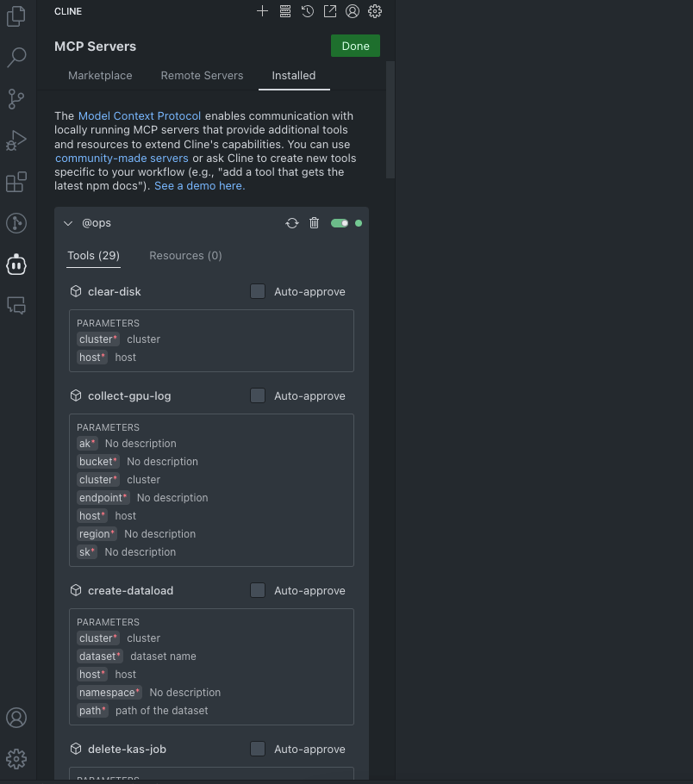Click the sk parameter tag
The height and width of the screenshot is (784, 693).
pos(87,552)
